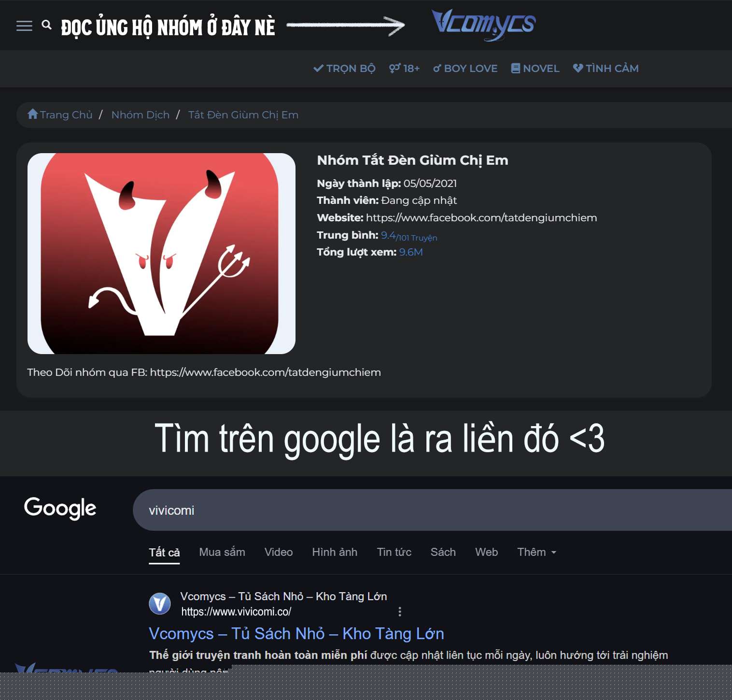
Task: Open Vcomycs – Tủ Sách Nhỏ result link
Action: click(296, 634)
